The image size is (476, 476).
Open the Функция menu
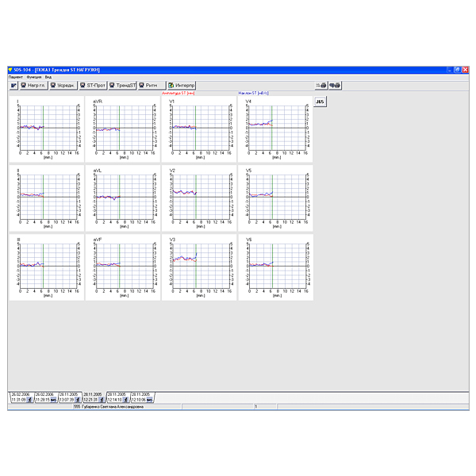click(33, 77)
